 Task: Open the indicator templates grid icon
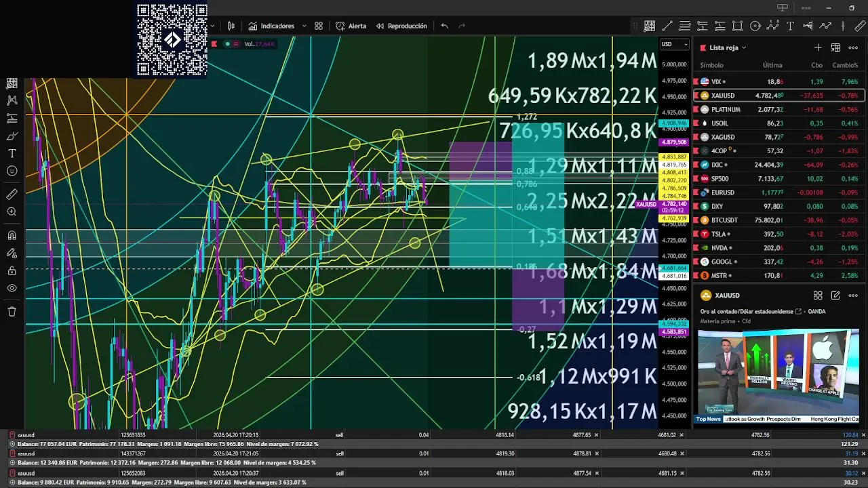319,26
